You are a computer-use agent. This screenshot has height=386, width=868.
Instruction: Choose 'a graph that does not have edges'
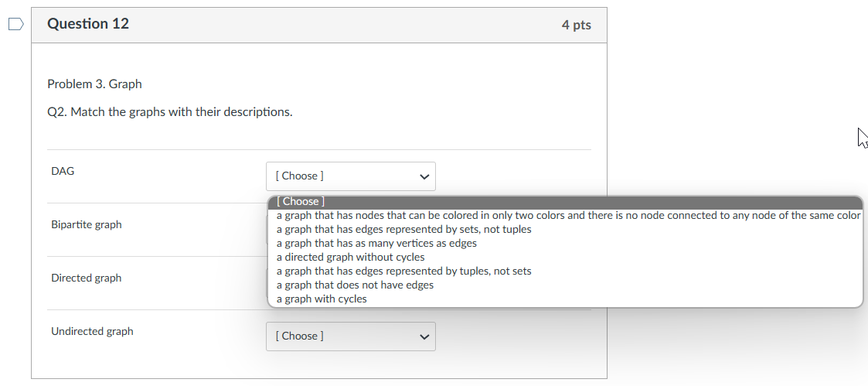pos(565,285)
